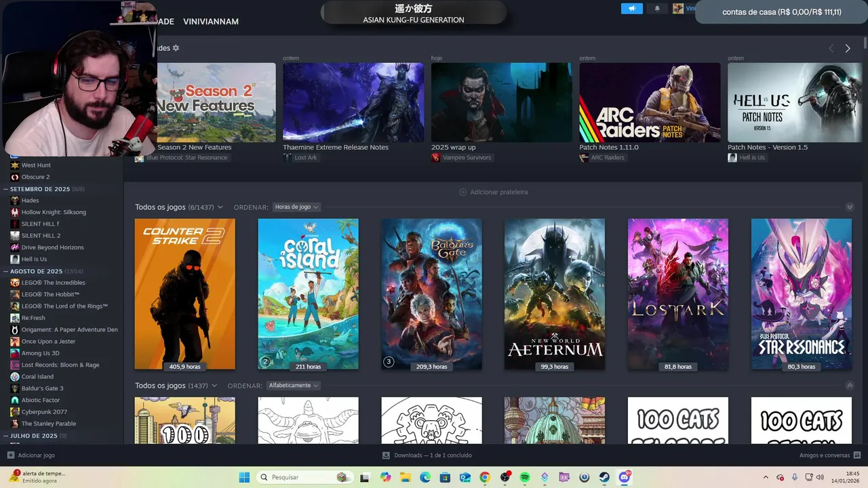Select LEGO The Incredibles in sidebar

tap(47, 283)
